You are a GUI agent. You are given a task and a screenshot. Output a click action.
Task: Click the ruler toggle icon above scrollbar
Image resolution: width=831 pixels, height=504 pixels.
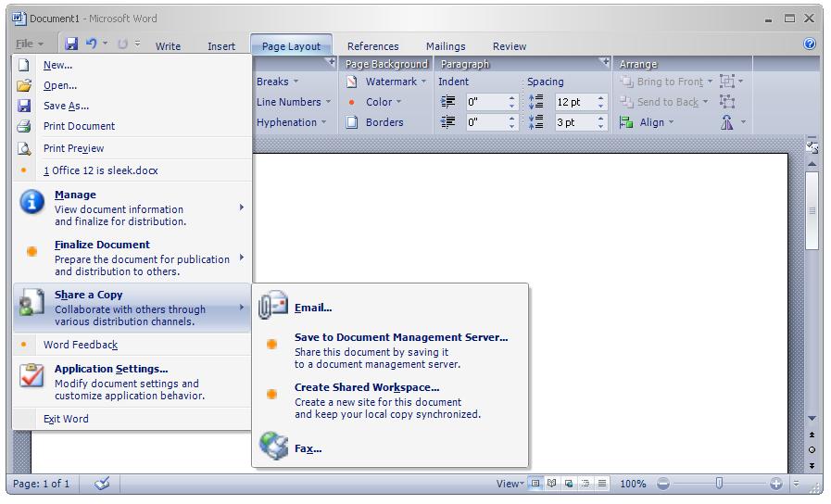tap(812, 146)
